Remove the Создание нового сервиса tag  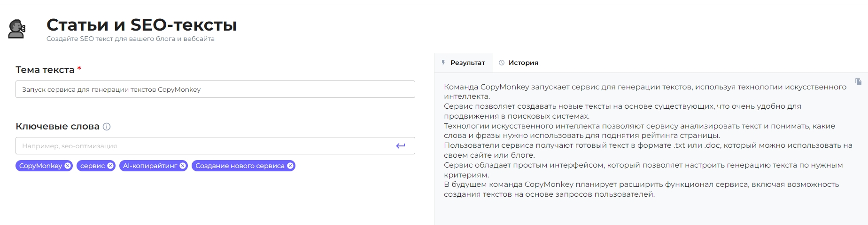290,166
